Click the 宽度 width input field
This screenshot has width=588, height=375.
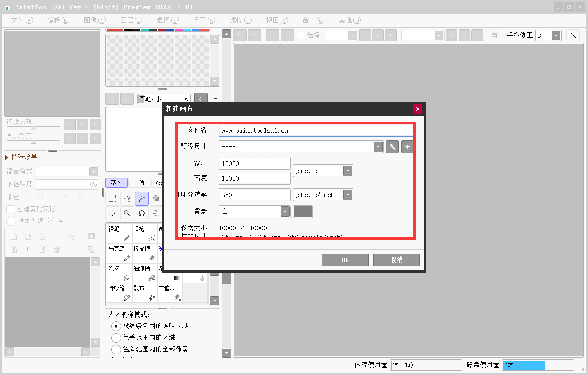click(255, 164)
